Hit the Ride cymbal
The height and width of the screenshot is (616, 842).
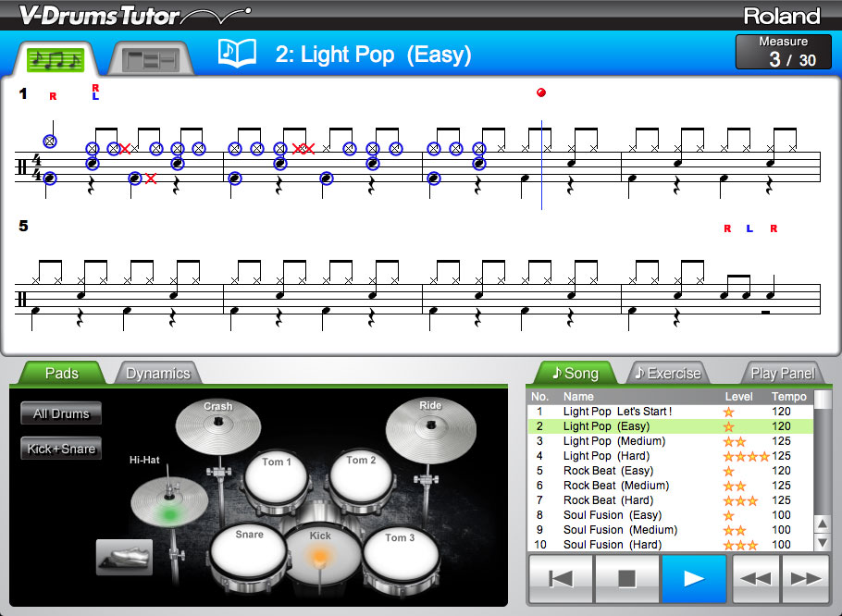[x=429, y=424]
